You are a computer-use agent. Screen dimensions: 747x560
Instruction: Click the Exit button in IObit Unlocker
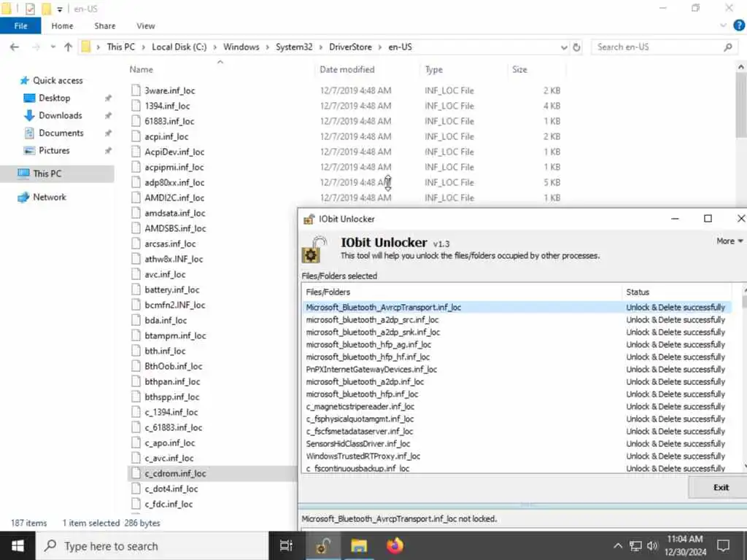(718, 487)
